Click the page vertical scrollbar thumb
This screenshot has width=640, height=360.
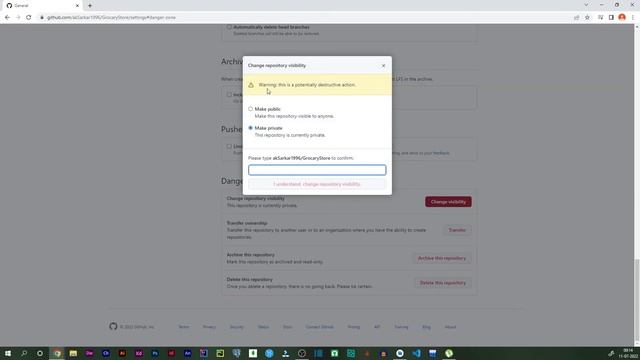click(637, 299)
